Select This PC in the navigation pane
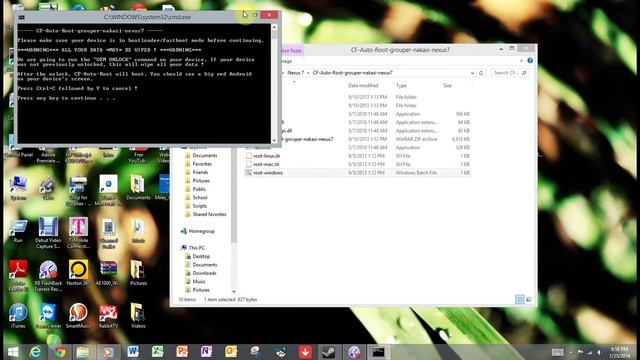 click(x=196, y=248)
